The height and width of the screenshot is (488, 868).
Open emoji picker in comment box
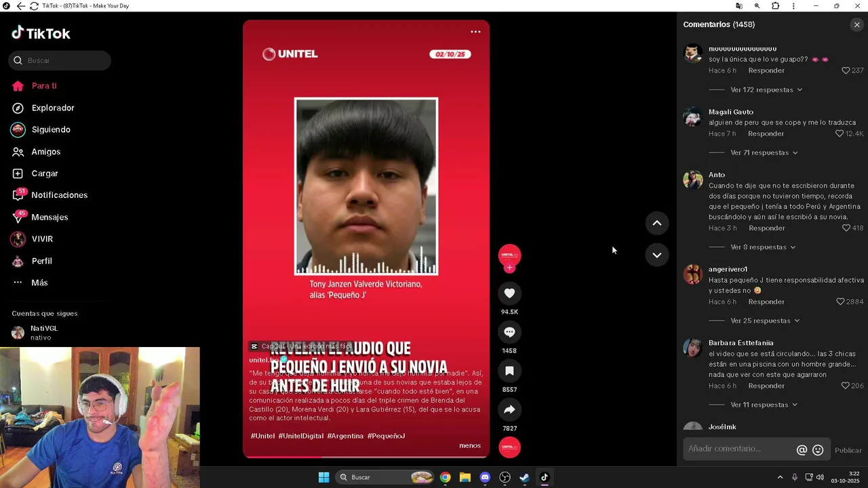(x=818, y=450)
